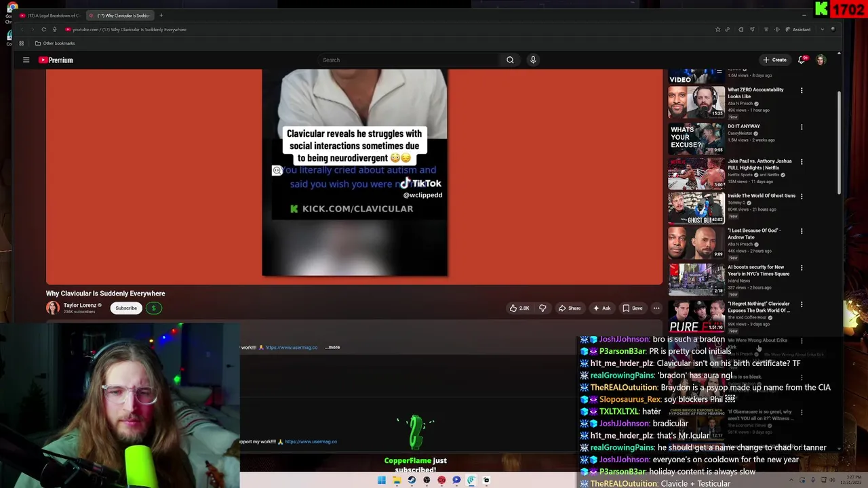
Task: Open options for "I Regret Nothing!" video
Action: tap(802, 304)
